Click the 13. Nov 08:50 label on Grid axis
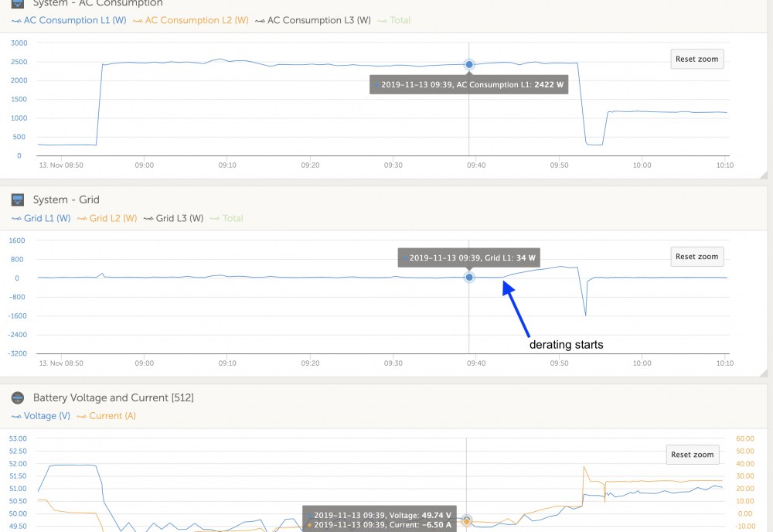Screen dimensions: 773x532 coord(61,363)
